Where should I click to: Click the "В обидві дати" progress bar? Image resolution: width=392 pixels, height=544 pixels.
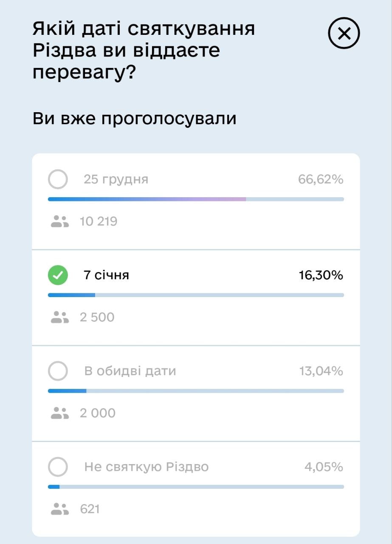point(196,391)
